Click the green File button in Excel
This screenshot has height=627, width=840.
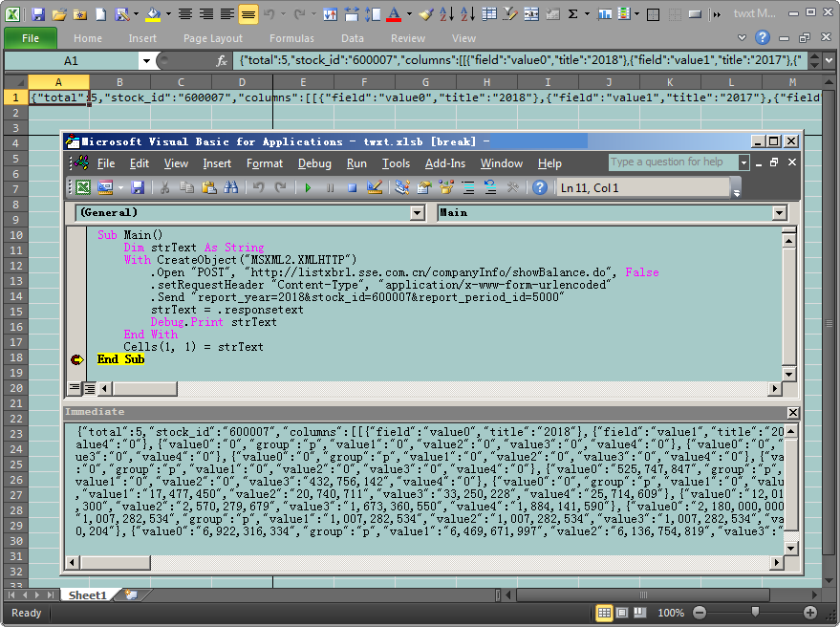tap(31, 38)
